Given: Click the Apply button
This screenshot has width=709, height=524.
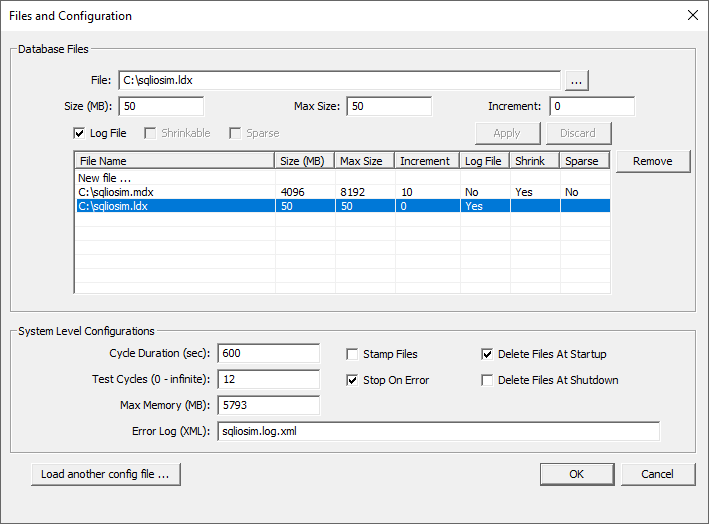Looking at the screenshot, I should [x=507, y=133].
